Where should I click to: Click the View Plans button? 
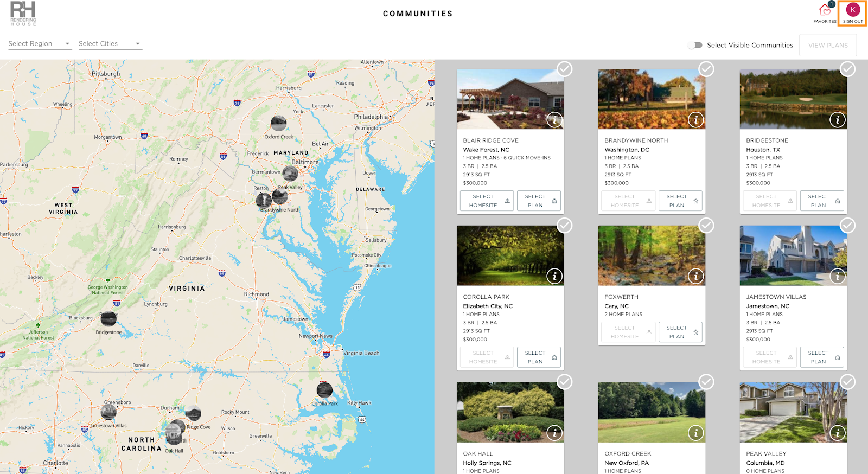coord(828,45)
